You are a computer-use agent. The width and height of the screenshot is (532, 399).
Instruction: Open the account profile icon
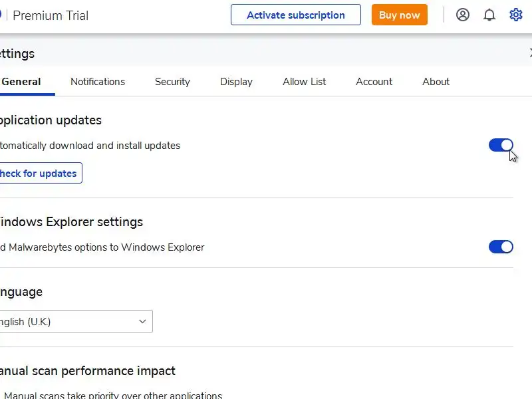click(x=463, y=15)
